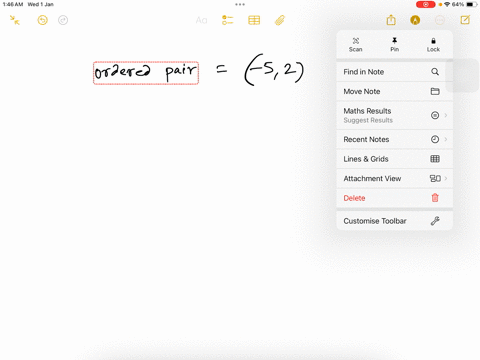Tap the three-dot multitasking control at top
Image resolution: width=480 pixels, height=360 pixels.
point(240,4)
